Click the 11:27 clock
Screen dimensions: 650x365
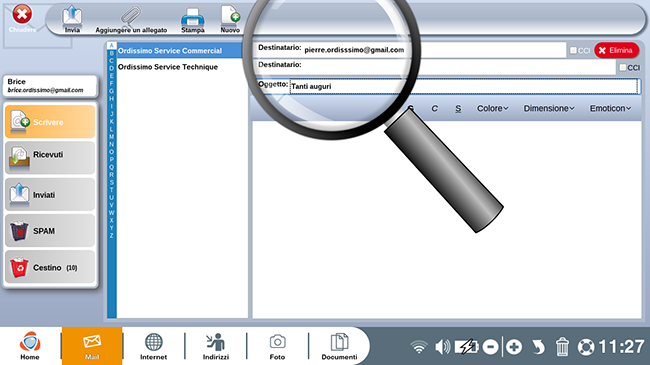click(621, 347)
